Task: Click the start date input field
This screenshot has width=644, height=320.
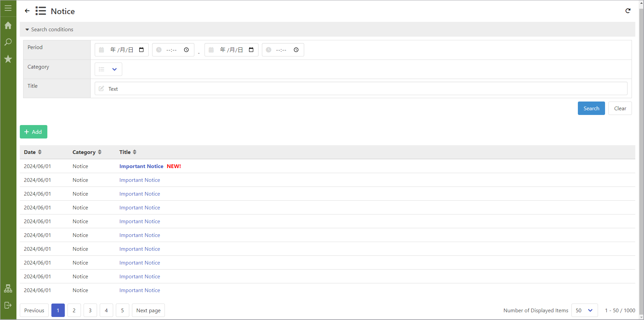Action: click(122, 50)
